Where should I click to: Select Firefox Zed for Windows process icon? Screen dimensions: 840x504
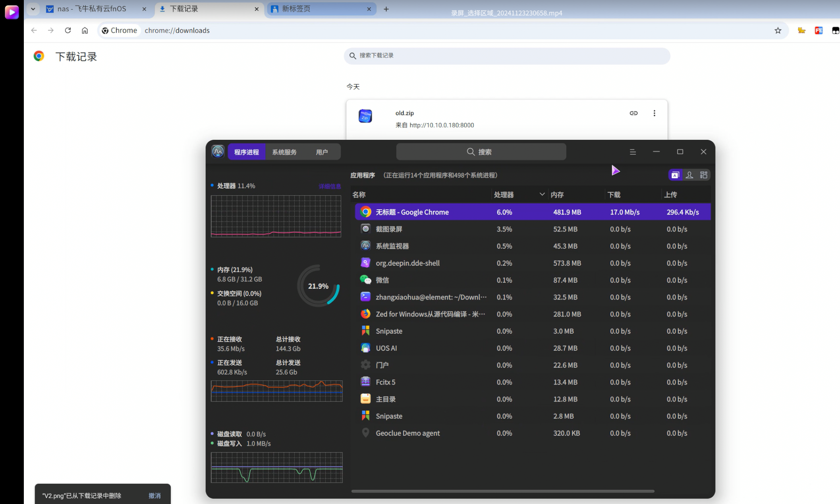[x=365, y=314]
